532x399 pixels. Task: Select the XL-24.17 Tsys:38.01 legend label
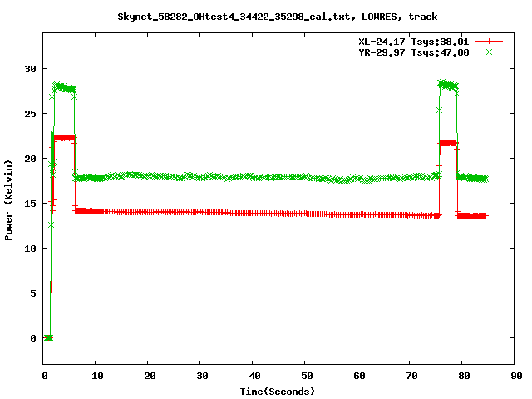tap(414, 42)
